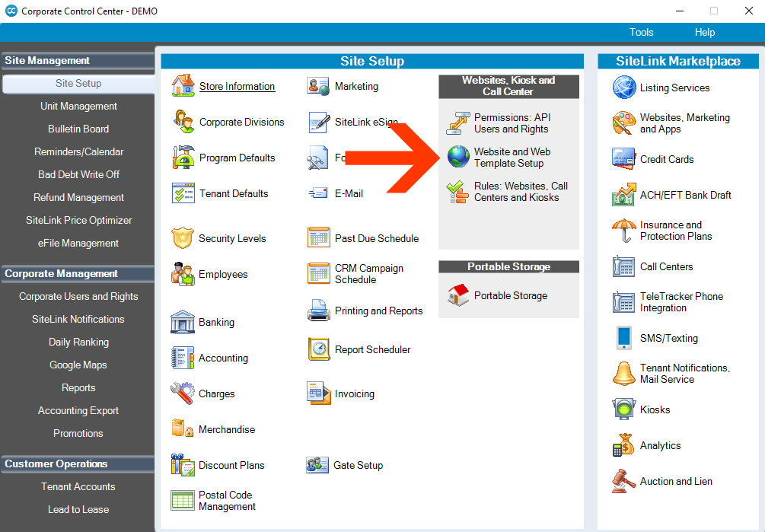Open the SMS/Texting phone icon
The width and height of the screenshot is (765, 532).
click(624, 338)
